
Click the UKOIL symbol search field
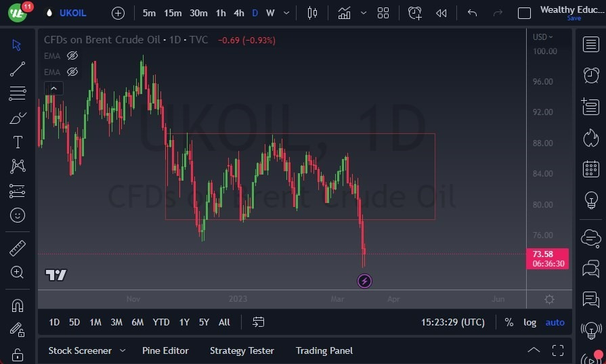pyautogui.click(x=73, y=13)
